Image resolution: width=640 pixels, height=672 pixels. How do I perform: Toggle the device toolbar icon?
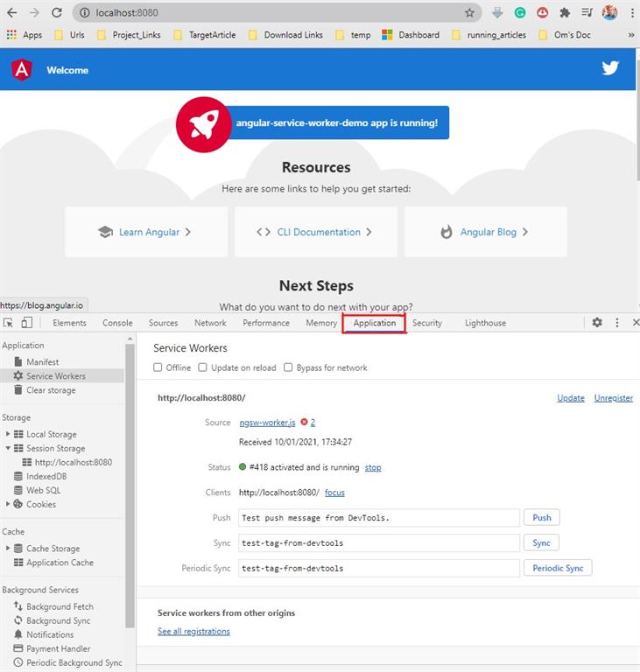coord(26,323)
